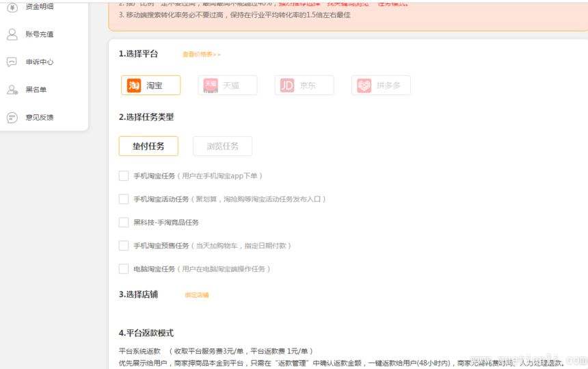Select the 天猫 platform button

(x=228, y=85)
